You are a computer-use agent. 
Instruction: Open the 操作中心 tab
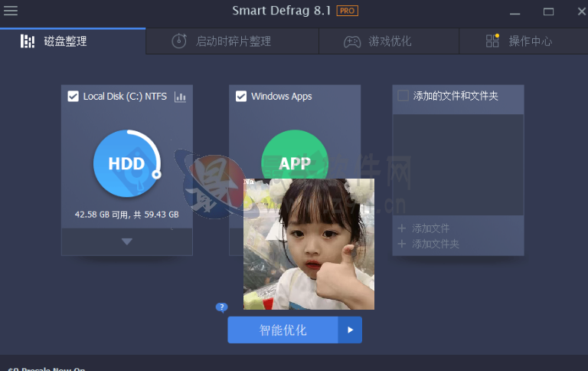click(x=524, y=41)
